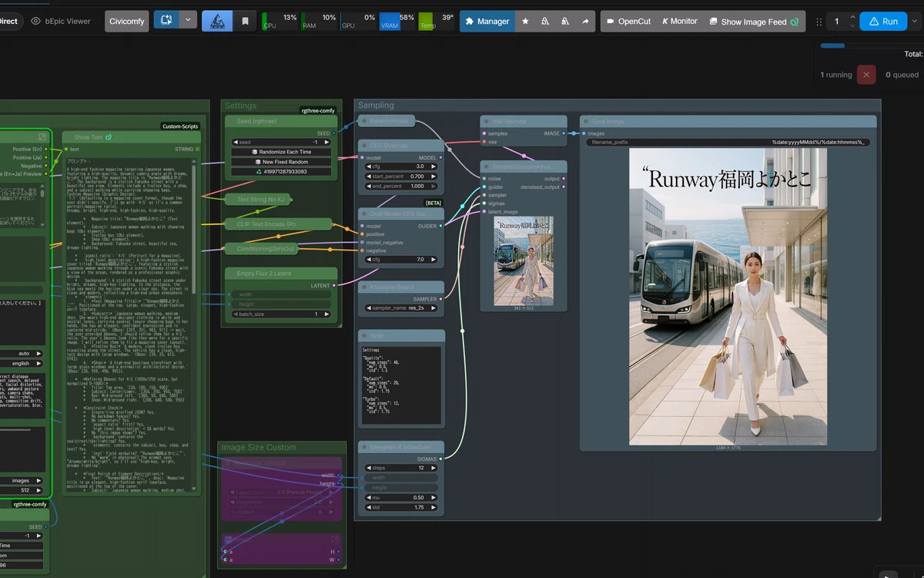Click the Show Text node title icon
The image size is (924, 578).
tap(109, 137)
